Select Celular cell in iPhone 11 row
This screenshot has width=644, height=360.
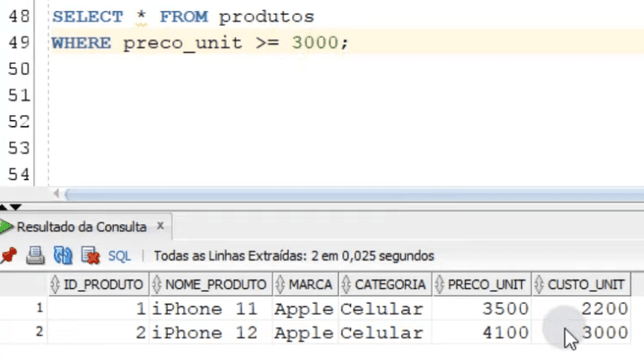385,309
